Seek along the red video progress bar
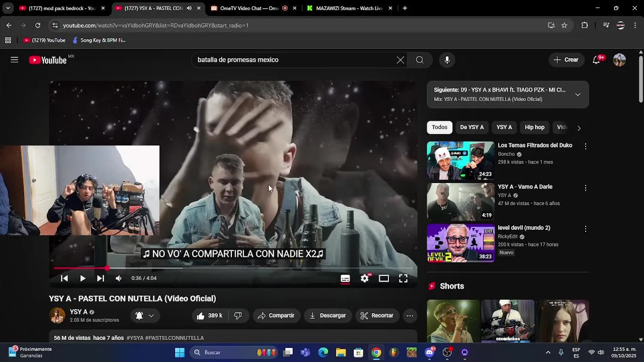 coord(233,268)
